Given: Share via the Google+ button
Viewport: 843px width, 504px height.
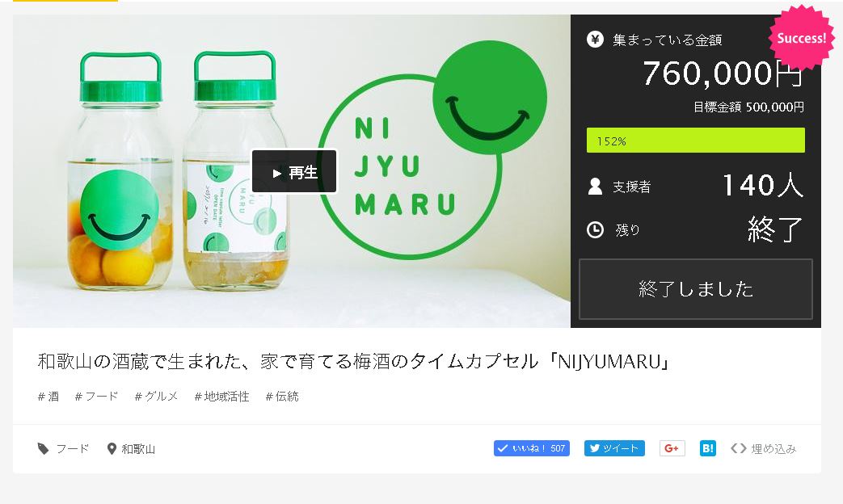Looking at the screenshot, I should coord(672,448).
